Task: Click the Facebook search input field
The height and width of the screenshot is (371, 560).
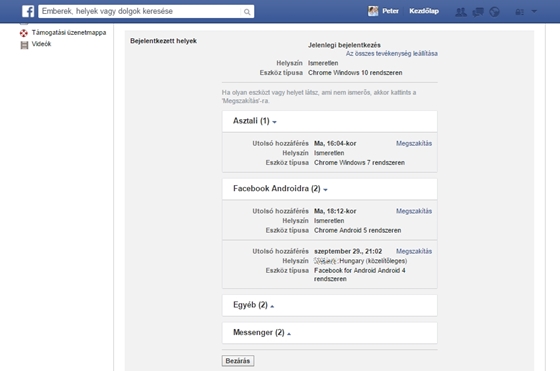Action: 141,11
